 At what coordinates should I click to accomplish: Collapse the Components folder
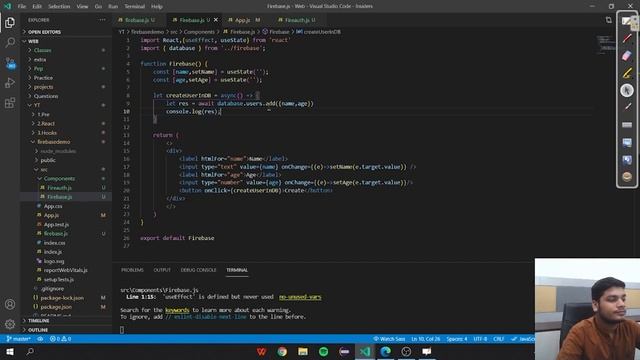66,178
